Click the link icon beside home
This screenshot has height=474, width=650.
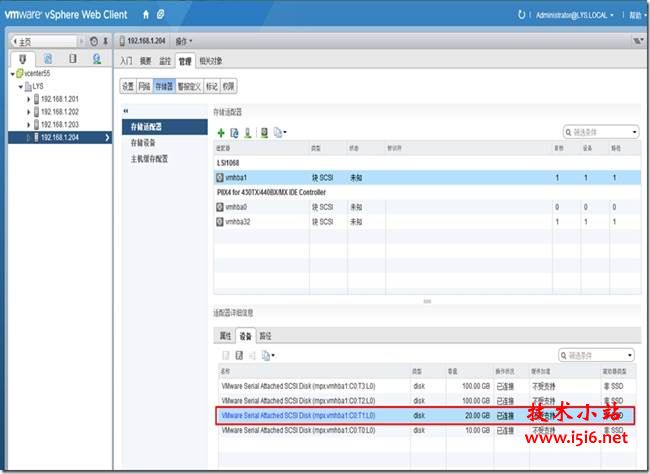click(x=160, y=15)
